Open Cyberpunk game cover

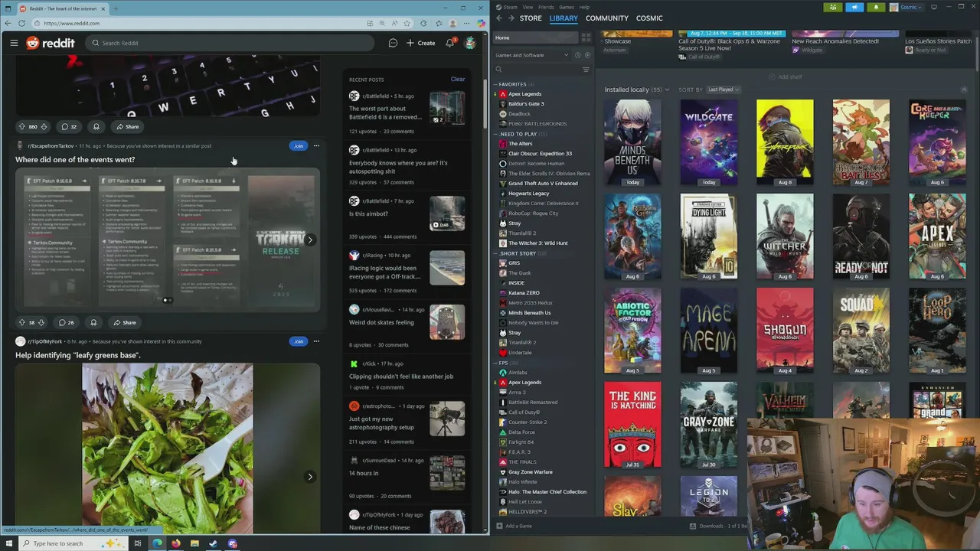(x=785, y=142)
